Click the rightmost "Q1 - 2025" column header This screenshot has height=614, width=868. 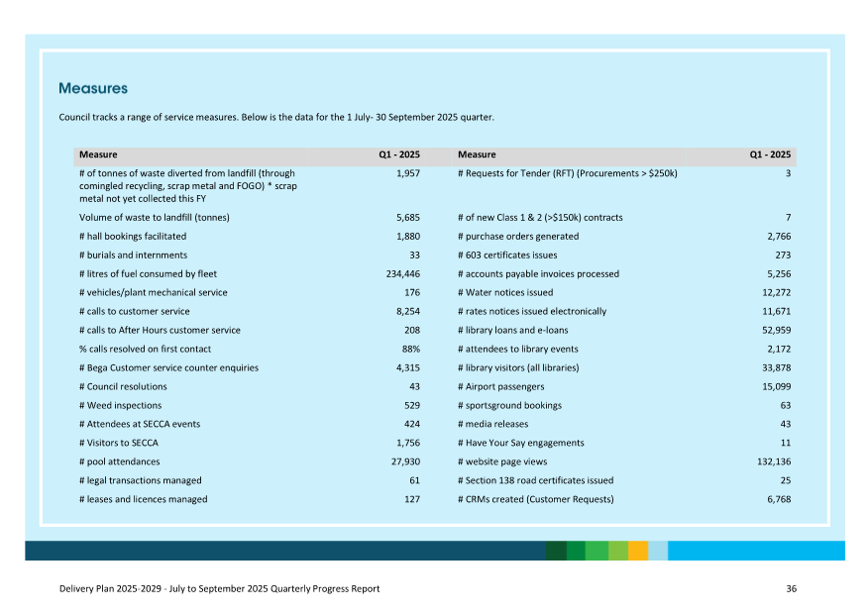point(769,154)
